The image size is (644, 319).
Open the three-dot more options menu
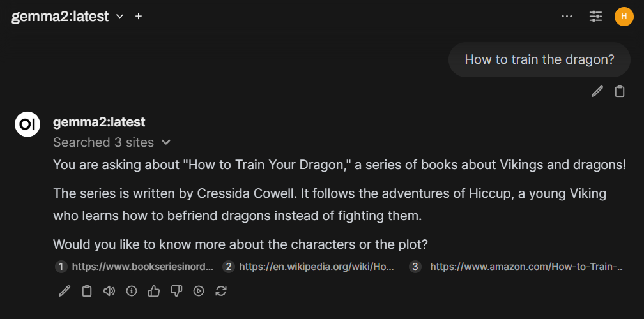(x=567, y=16)
